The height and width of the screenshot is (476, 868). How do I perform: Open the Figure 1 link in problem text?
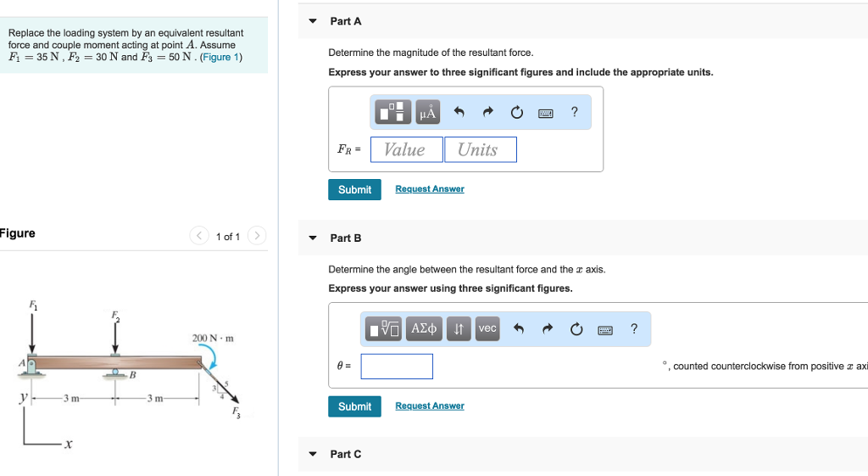pos(221,57)
